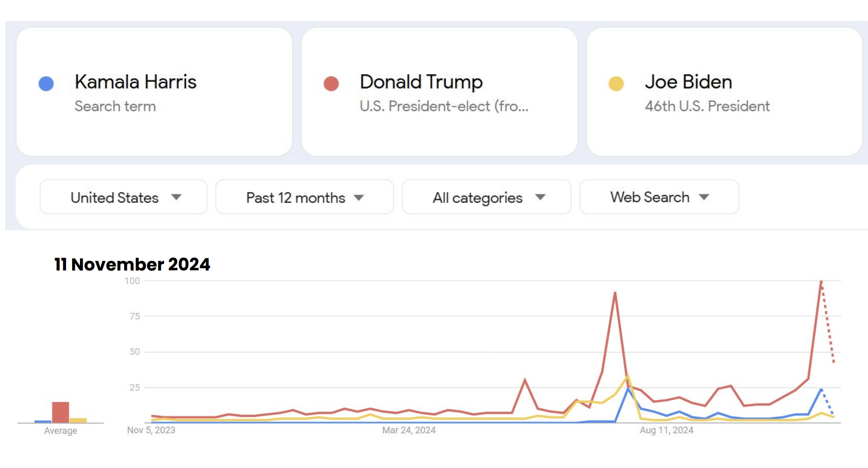
Task: Click the Kamala Harris title text
Action: 135,82
